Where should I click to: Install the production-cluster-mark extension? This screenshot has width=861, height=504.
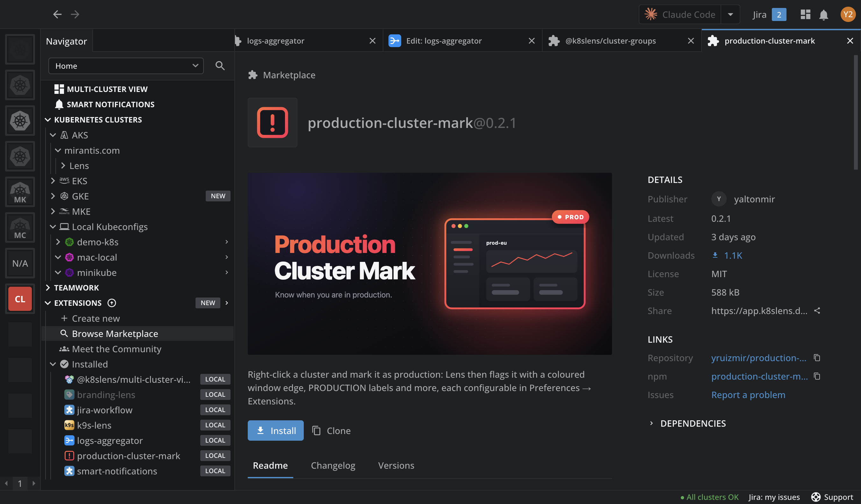pos(275,430)
